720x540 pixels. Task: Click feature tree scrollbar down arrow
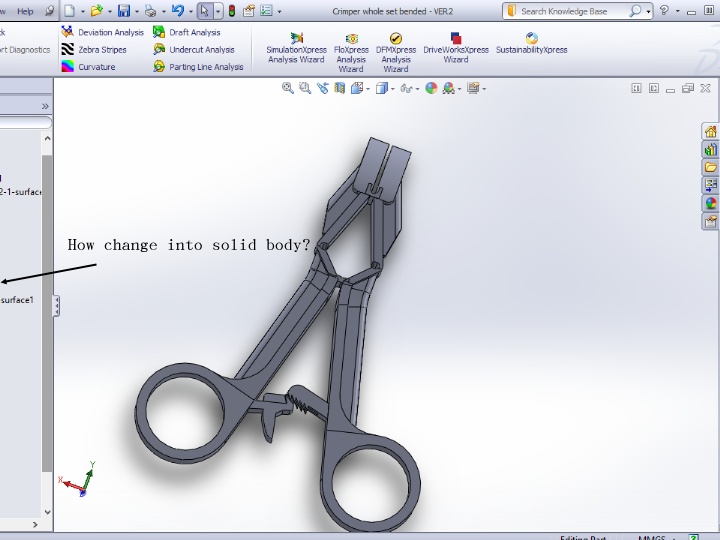(47, 512)
